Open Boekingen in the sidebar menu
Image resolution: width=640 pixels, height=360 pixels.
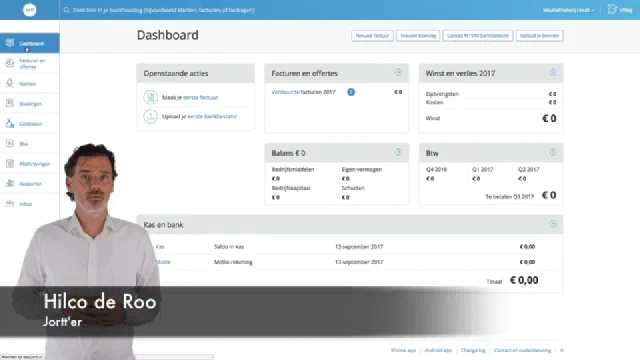click(30, 104)
